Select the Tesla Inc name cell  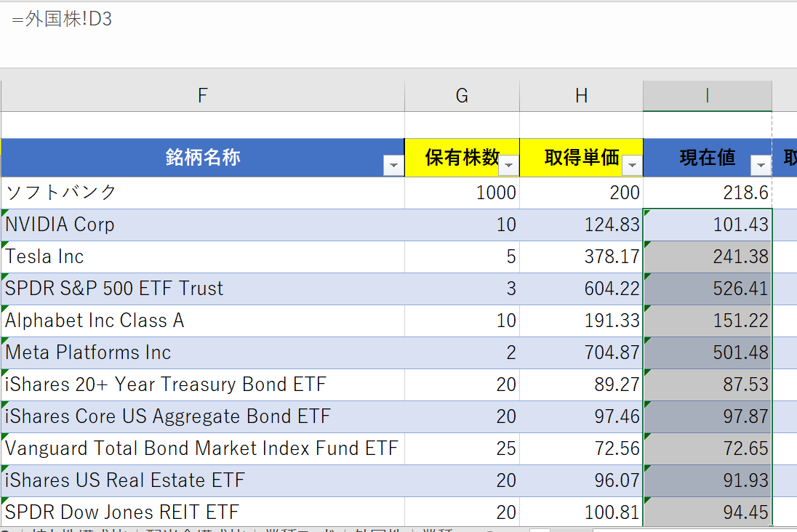click(x=203, y=257)
